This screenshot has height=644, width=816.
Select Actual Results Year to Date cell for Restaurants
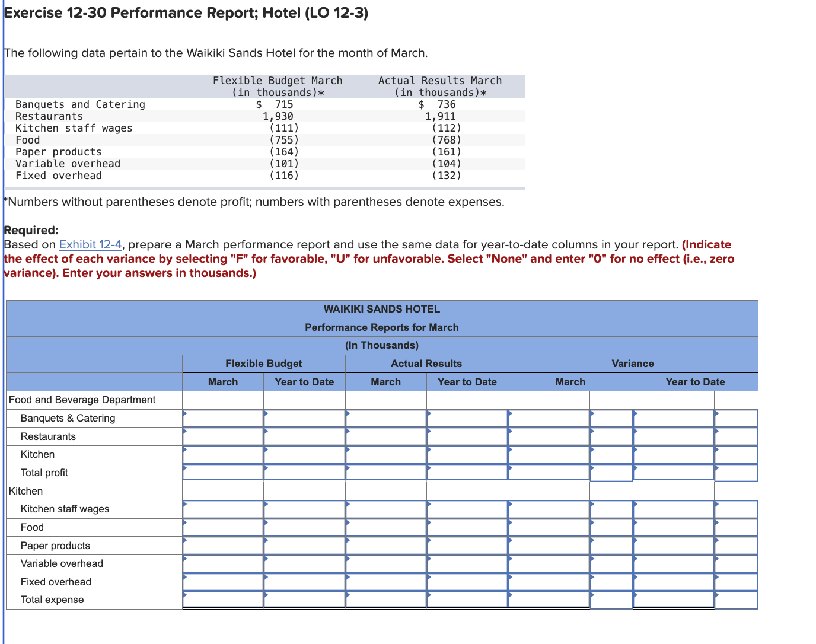click(467, 436)
